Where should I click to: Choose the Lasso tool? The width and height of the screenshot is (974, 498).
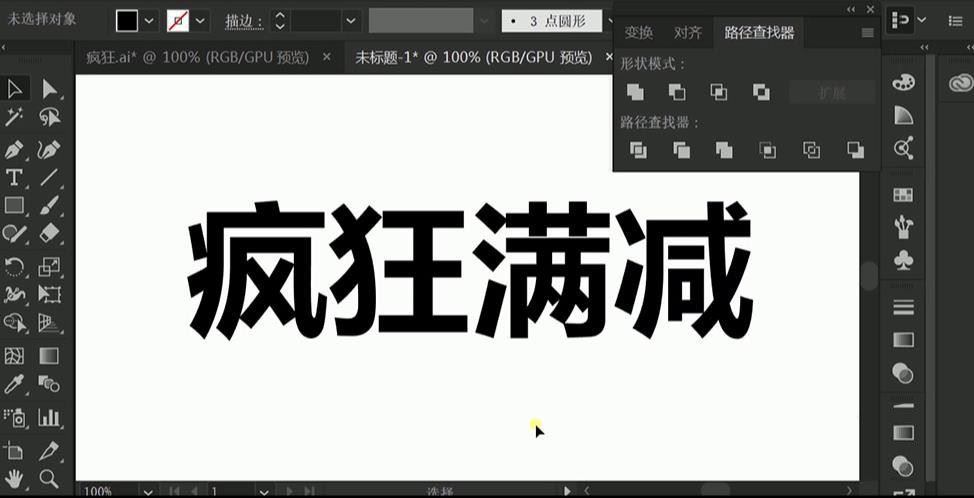49,117
